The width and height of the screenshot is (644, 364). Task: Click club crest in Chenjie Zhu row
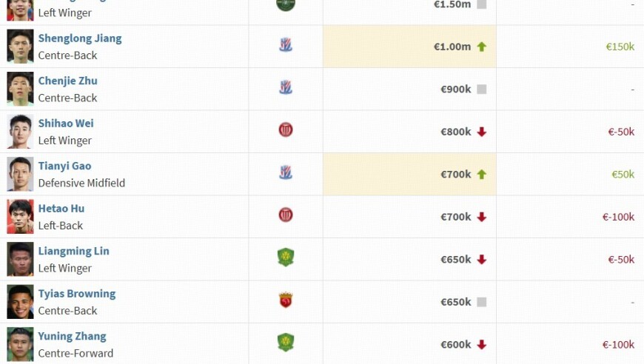[286, 88]
